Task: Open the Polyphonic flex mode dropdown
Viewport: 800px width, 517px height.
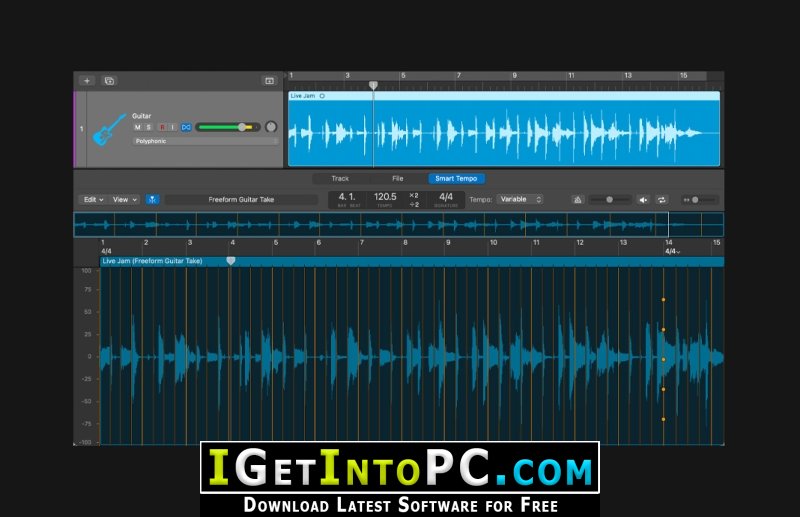Action: click(205, 141)
